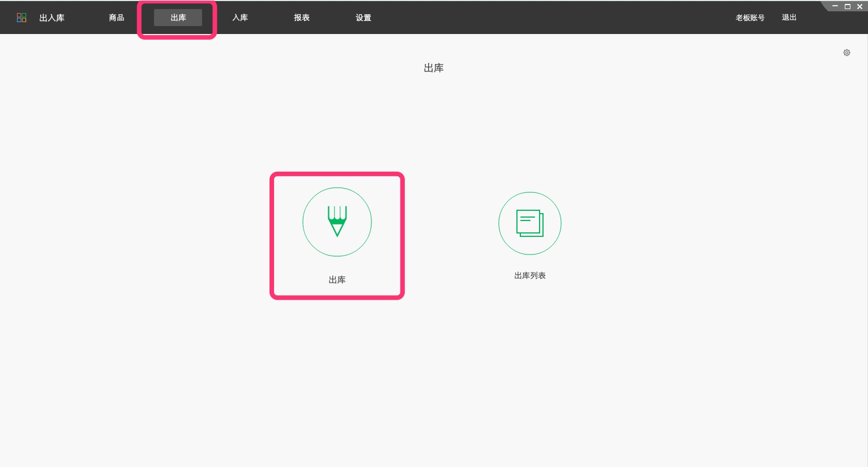
Task: Click the 出库 caption under the pen icon
Action: [x=337, y=279]
